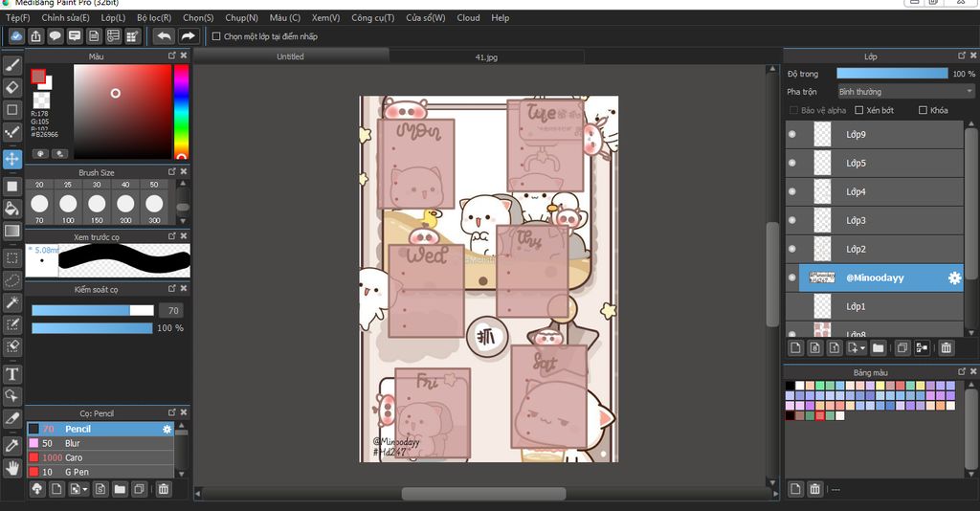Pick the black swatch in Bảng màu

click(791, 386)
